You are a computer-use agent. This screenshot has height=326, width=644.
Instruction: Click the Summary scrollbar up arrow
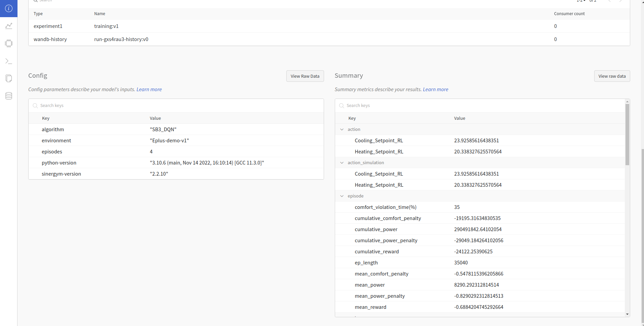tap(627, 101)
